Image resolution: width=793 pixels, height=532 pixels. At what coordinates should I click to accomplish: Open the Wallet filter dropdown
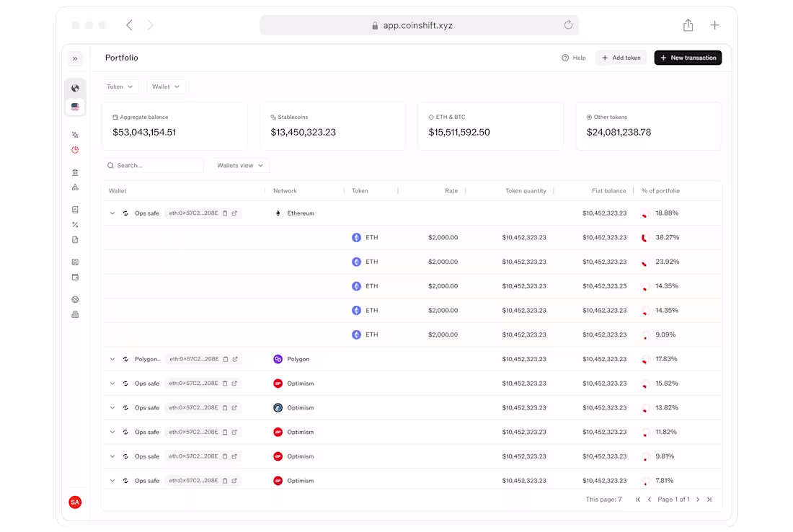pos(166,86)
